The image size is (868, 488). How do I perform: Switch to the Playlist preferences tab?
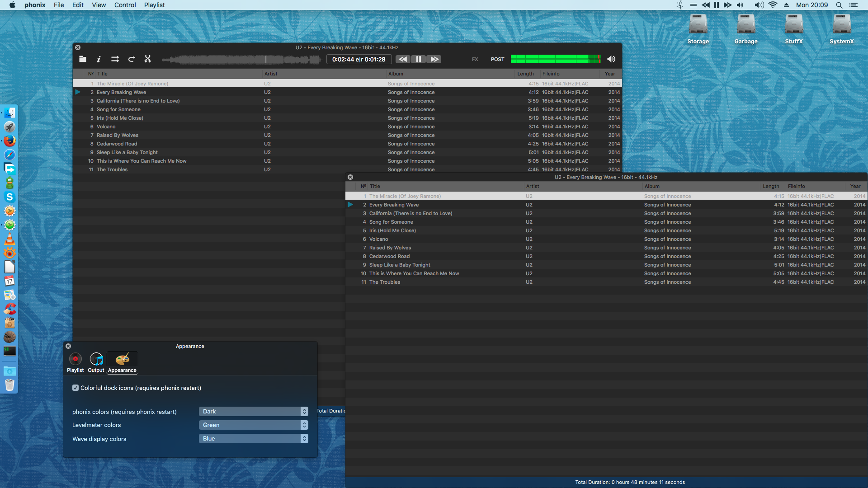[75, 362]
